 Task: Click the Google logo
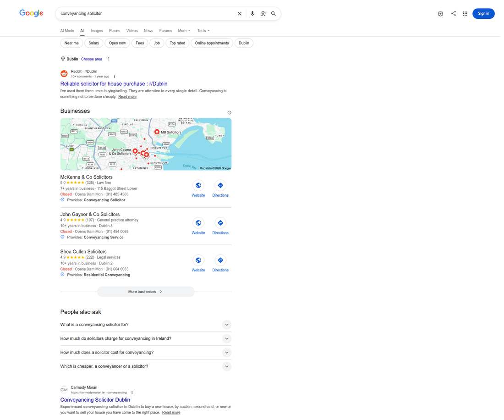click(x=31, y=13)
